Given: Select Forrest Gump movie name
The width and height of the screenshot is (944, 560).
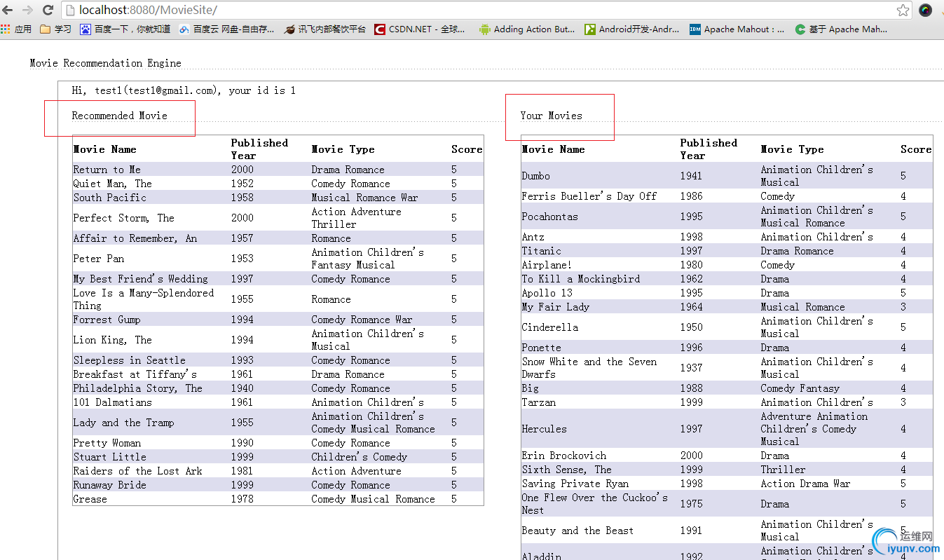Looking at the screenshot, I should coord(107,320).
